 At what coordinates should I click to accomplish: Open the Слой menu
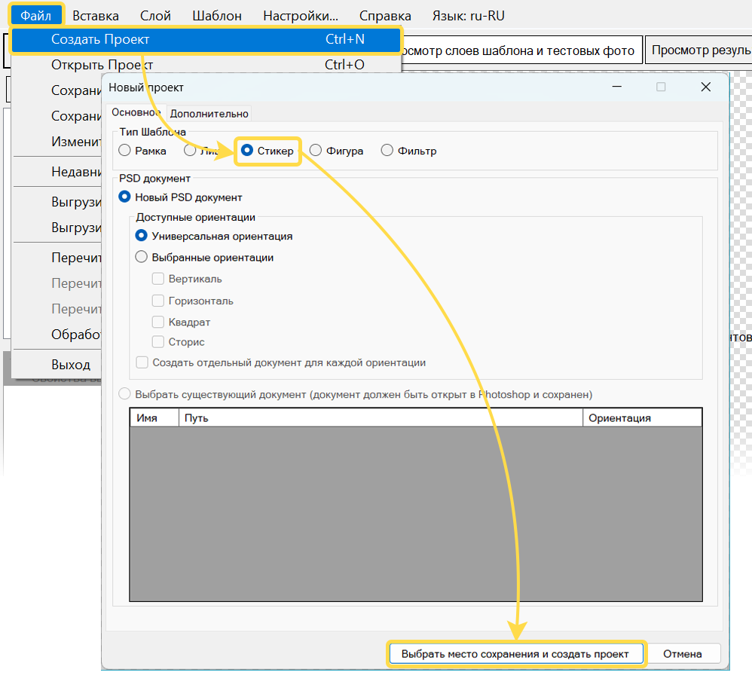[155, 15]
